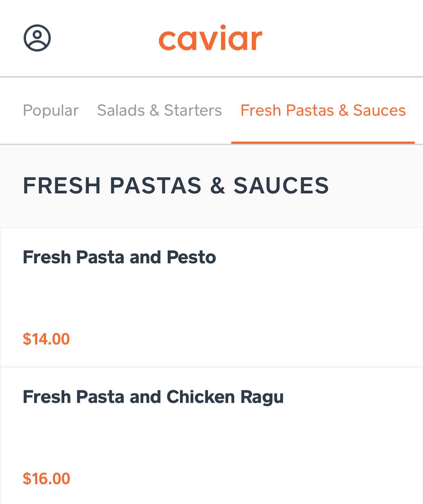Click the orange Caviar logo

210,38
